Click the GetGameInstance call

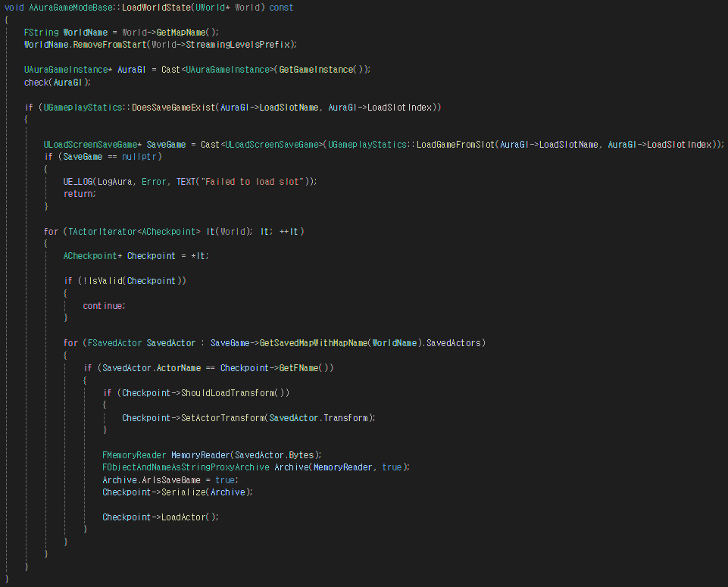pos(316,70)
